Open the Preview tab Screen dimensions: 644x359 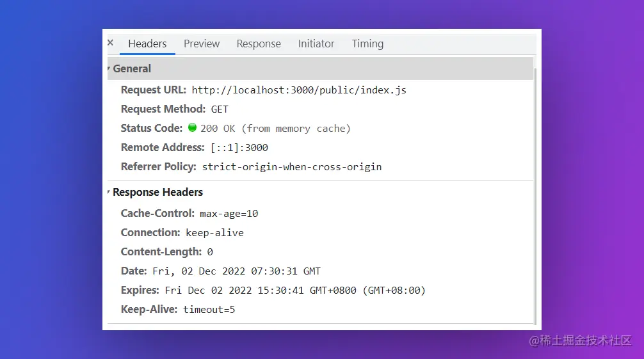pos(202,44)
